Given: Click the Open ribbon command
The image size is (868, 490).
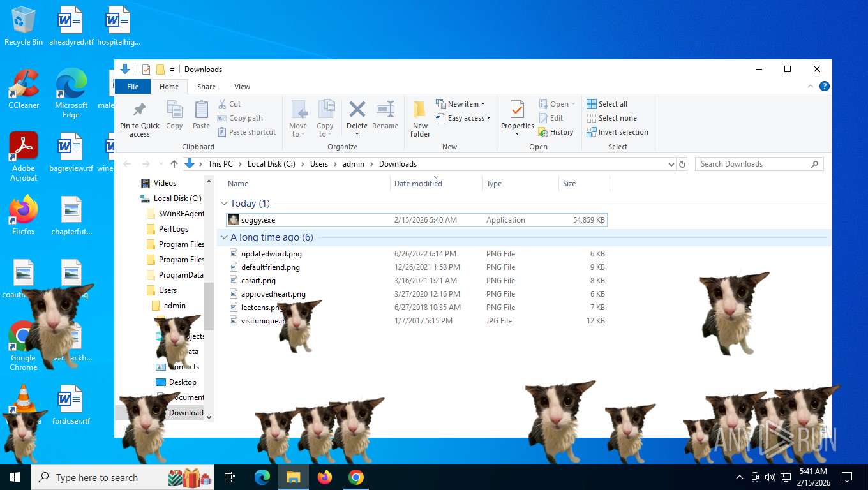Looking at the screenshot, I should pos(557,104).
